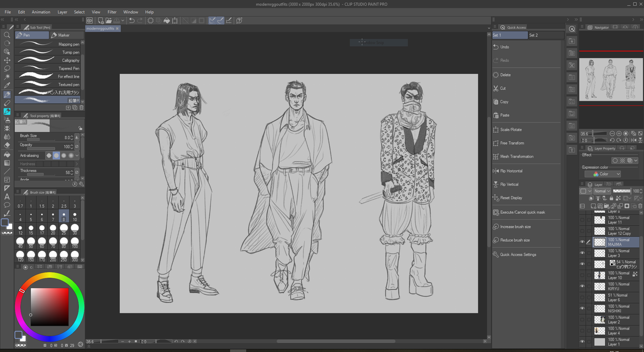This screenshot has width=644, height=352.
Task: Select the Pen tool in toolbox
Action: pos(7,95)
